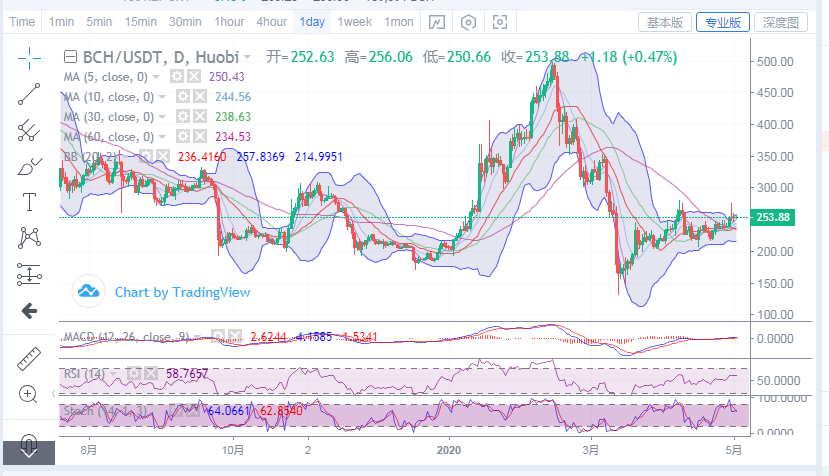This screenshot has height=476, width=829.
Task: Select the zoom in magnifier tool
Action: [x=28, y=395]
